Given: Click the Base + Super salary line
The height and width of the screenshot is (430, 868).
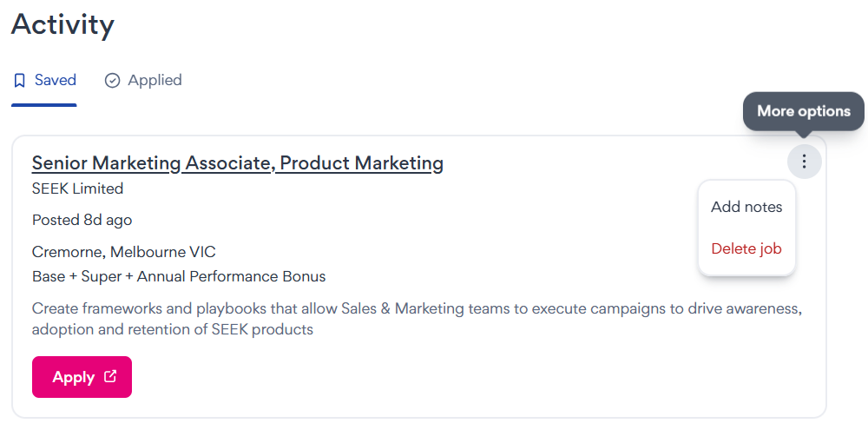Looking at the screenshot, I should coord(179,276).
